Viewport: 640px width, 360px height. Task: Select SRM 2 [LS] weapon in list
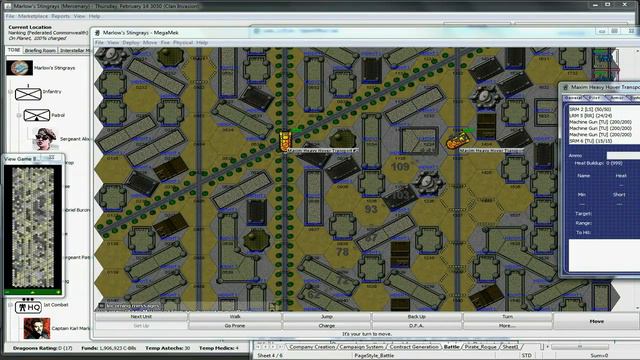coord(590,109)
